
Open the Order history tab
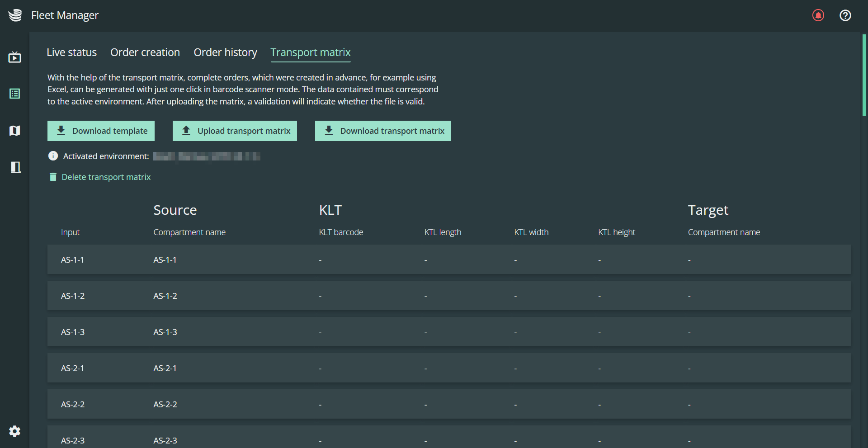[225, 52]
